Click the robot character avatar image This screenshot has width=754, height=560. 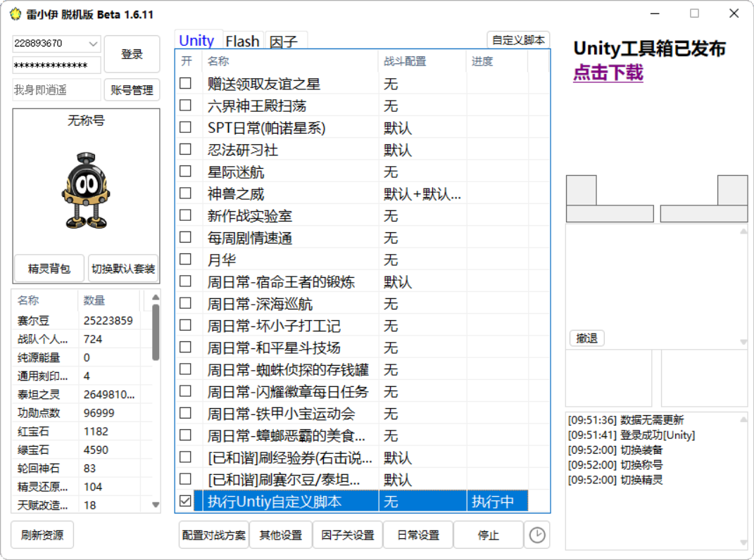[86, 191]
